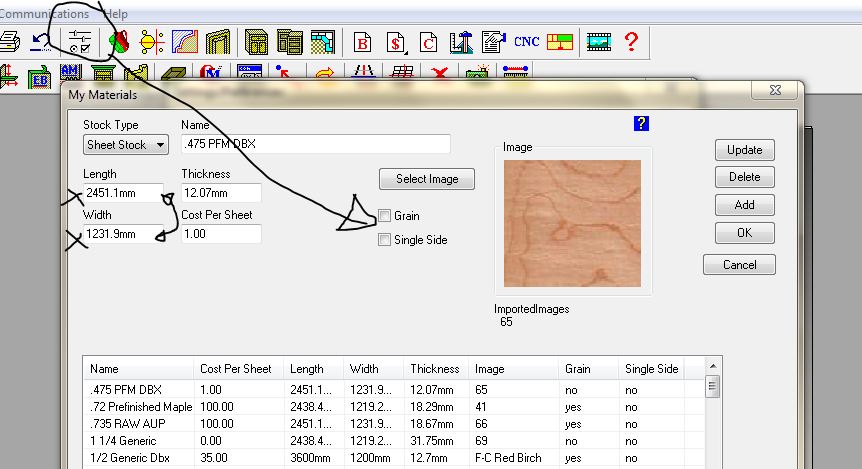
Task: Click the Delete button
Action: pyautogui.click(x=744, y=177)
